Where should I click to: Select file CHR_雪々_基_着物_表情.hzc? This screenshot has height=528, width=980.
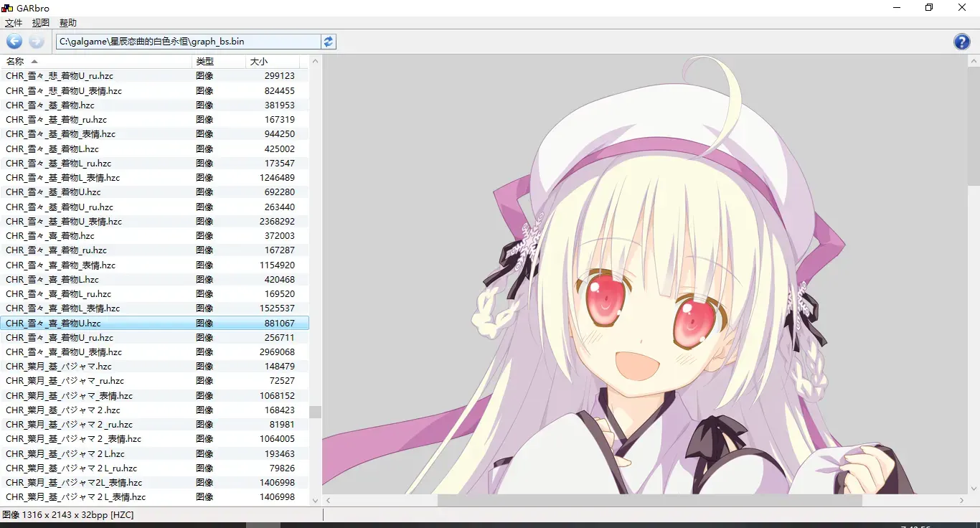pos(154,133)
